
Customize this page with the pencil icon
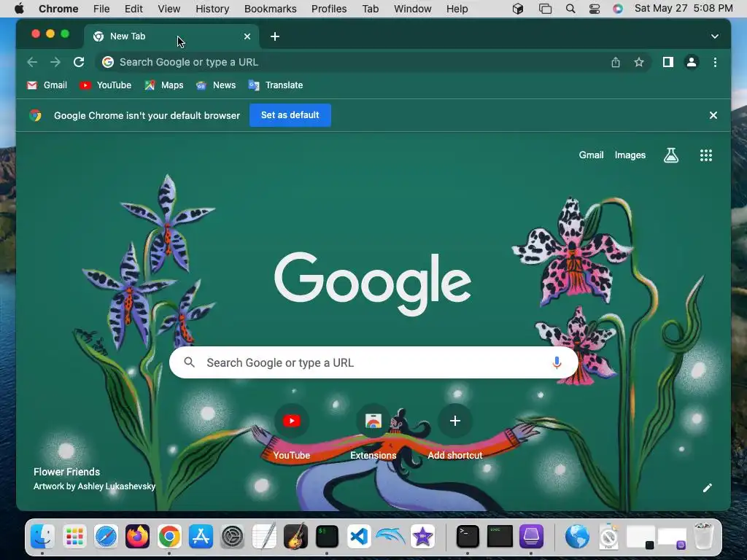click(x=707, y=488)
